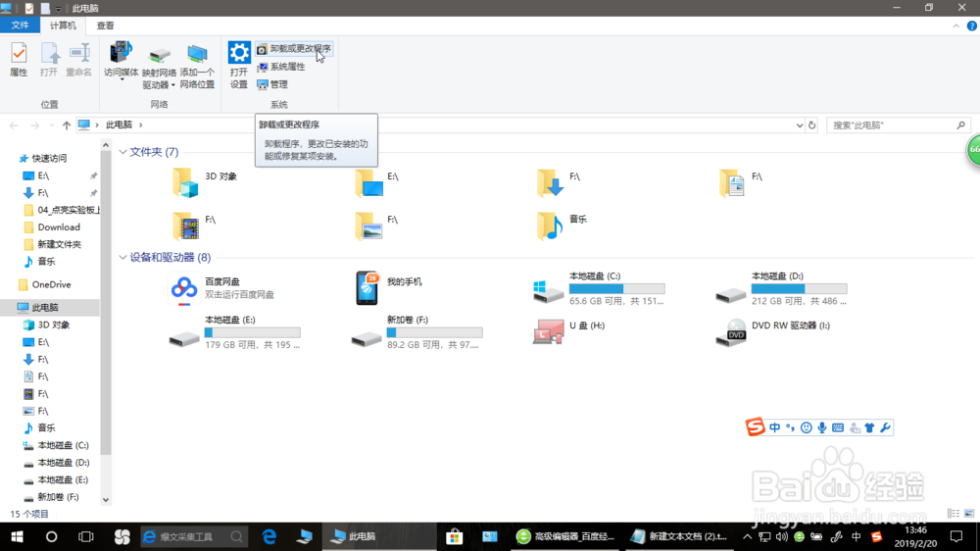980x551 pixels.
Task: Click the up arrow navigation button
Action: tap(67, 125)
